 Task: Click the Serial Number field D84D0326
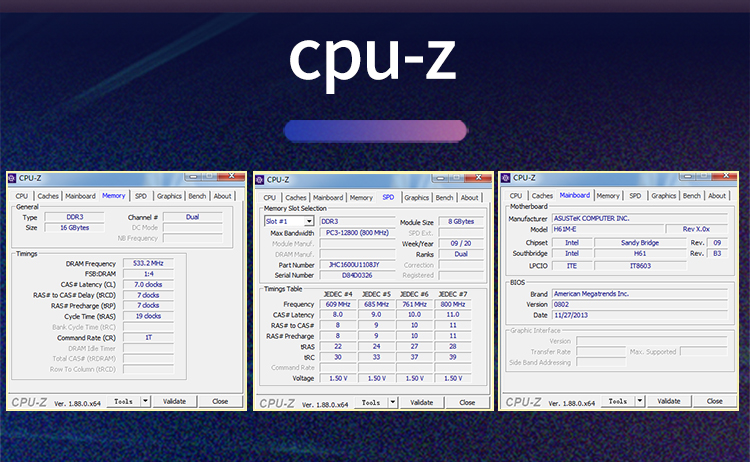click(357, 275)
